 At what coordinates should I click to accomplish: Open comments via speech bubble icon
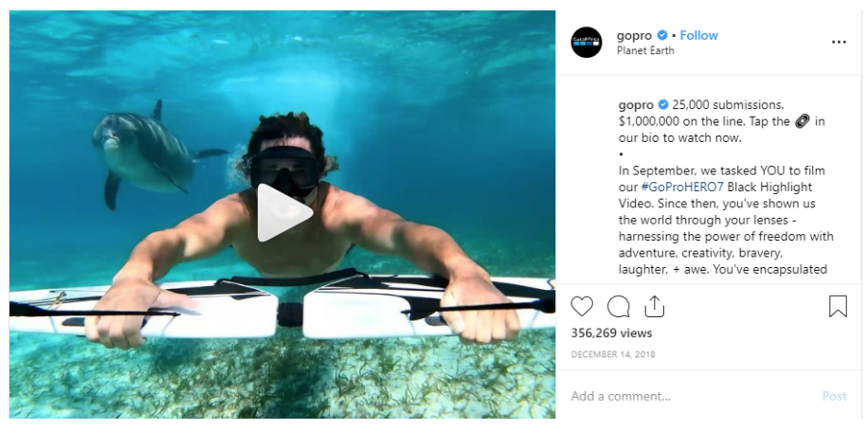(x=619, y=306)
